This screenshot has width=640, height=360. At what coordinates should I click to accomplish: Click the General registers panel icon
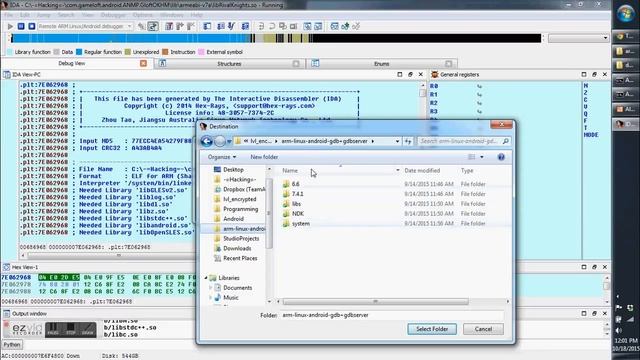click(434, 75)
